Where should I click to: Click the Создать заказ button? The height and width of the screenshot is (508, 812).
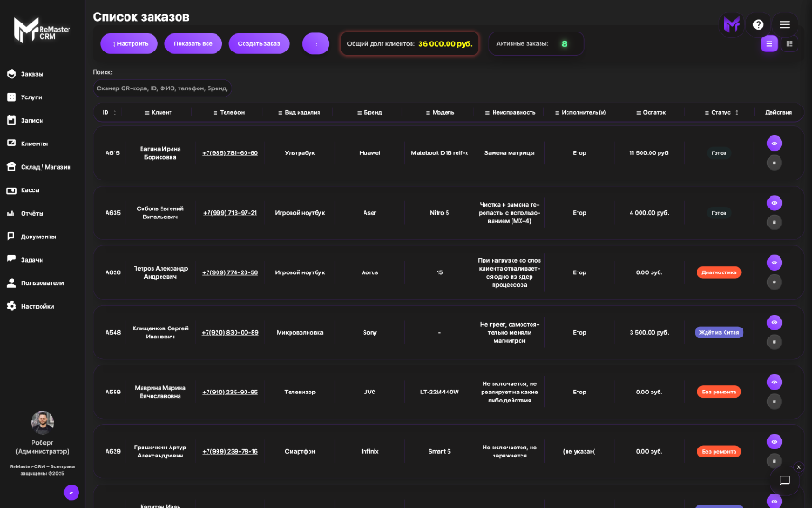[x=259, y=43]
